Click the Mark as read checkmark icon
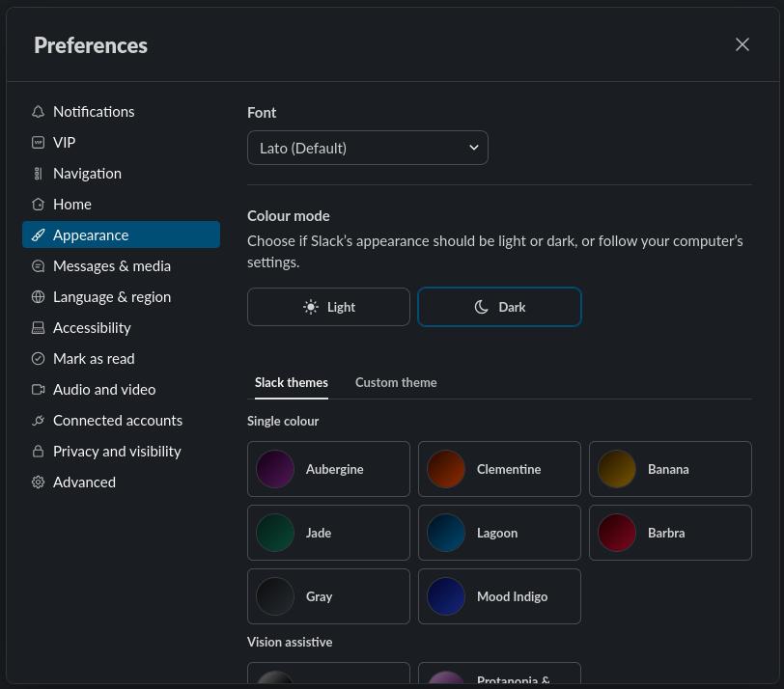This screenshot has width=784, height=689. coord(38,359)
